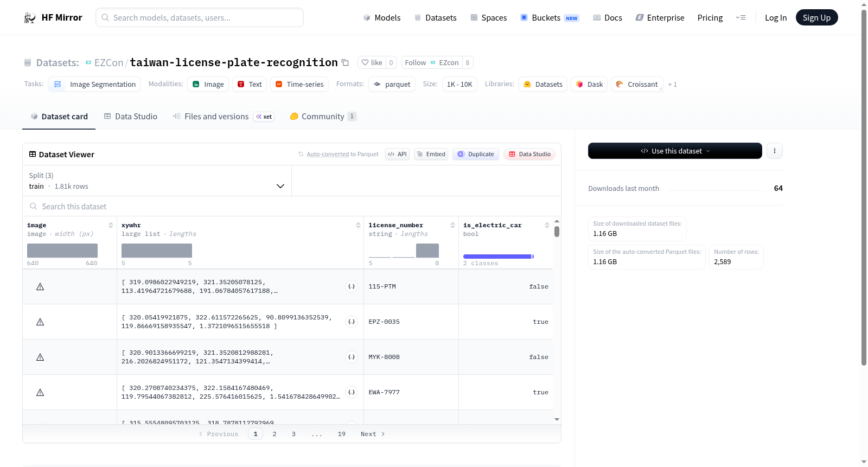Select the Dask library tag
Viewport: 868px width, 467px height.
589,84
